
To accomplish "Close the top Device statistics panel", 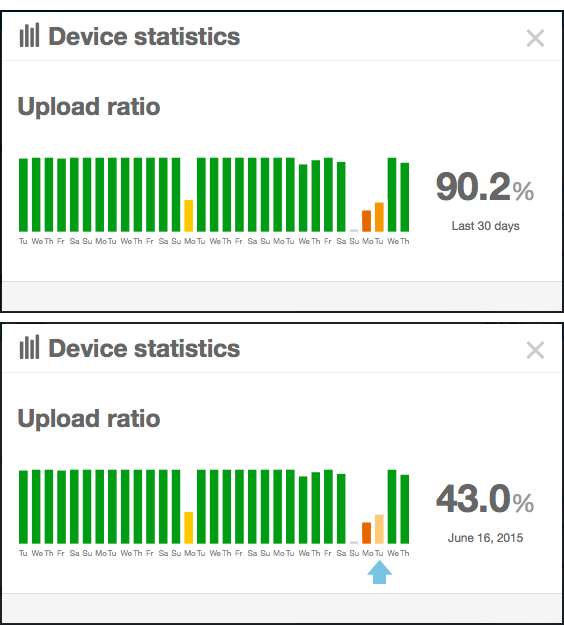I will [x=535, y=38].
